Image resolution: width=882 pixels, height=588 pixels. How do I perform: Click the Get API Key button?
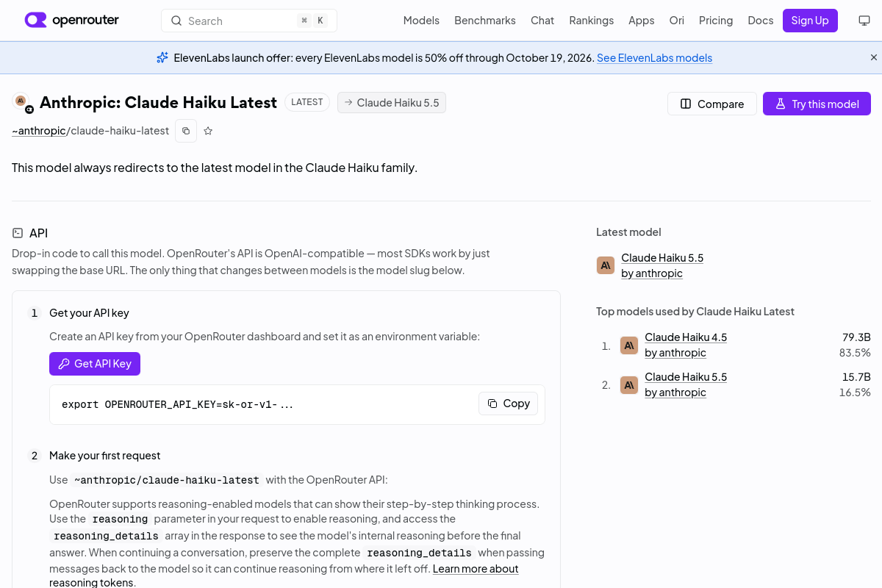pyautogui.click(x=95, y=363)
